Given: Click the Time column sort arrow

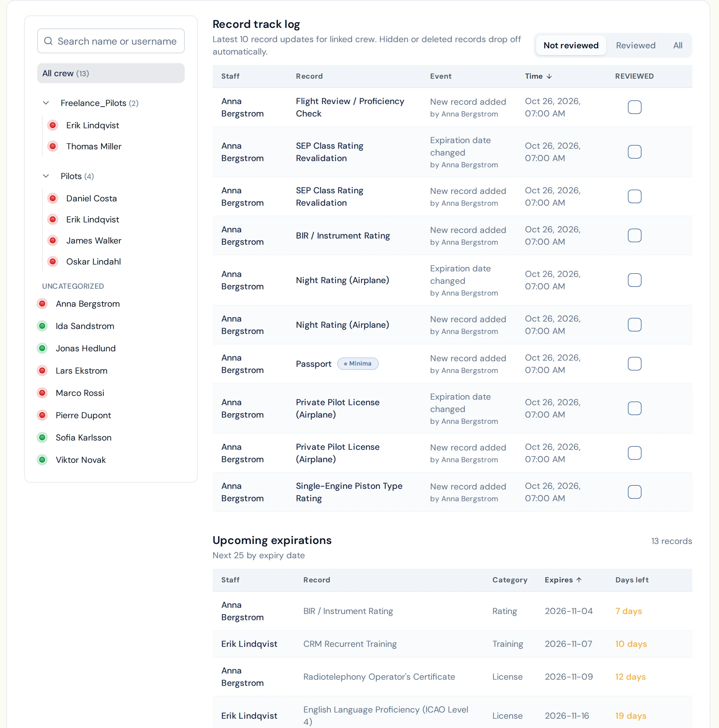Looking at the screenshot, I should (x=549, y=76).
